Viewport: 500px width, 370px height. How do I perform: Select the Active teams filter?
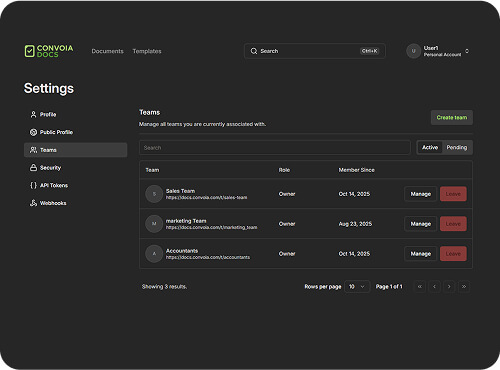point(430,147)
